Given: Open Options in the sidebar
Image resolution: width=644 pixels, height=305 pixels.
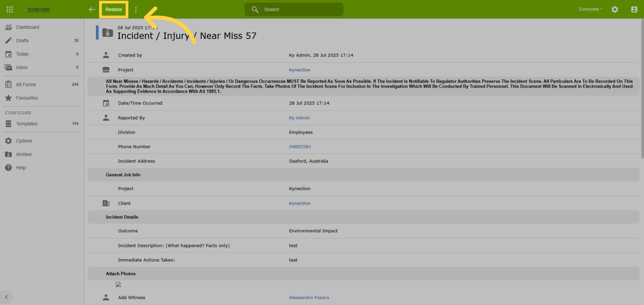Looking at the screenshot, I should click(42, 141).
